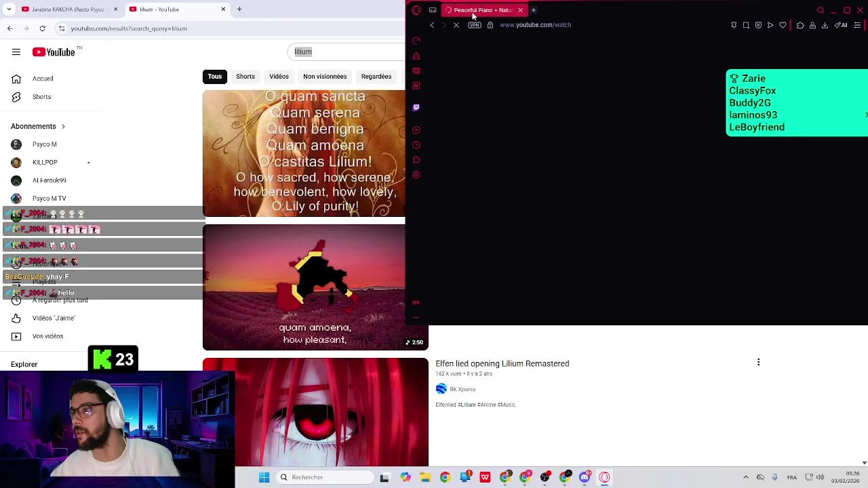Open Discord from the taskbar
Screen dimensions: 868x488
tap(585, 477)
